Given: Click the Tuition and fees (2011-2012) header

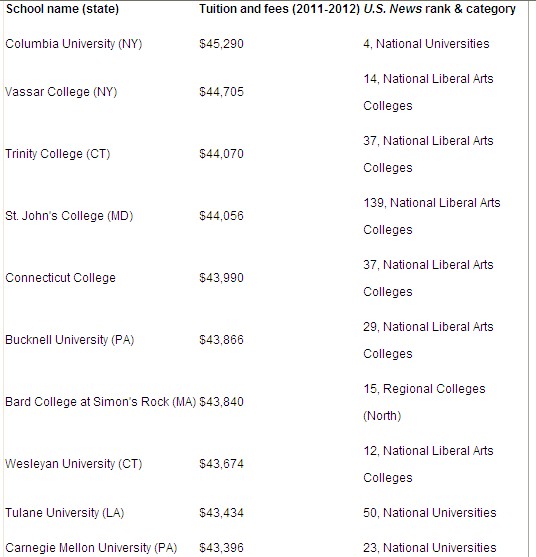Looking at the screenshot, I should [x=280, y=9].
